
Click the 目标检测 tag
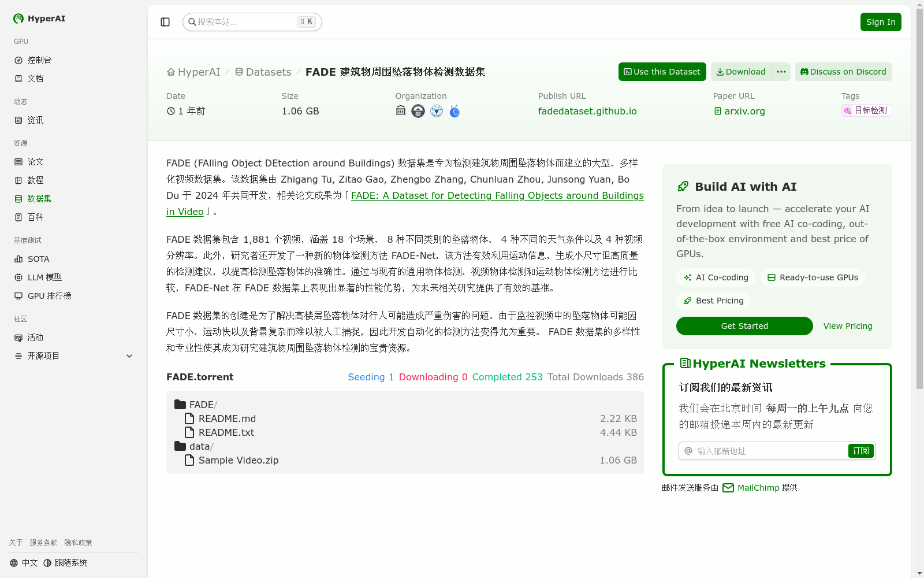866,110
